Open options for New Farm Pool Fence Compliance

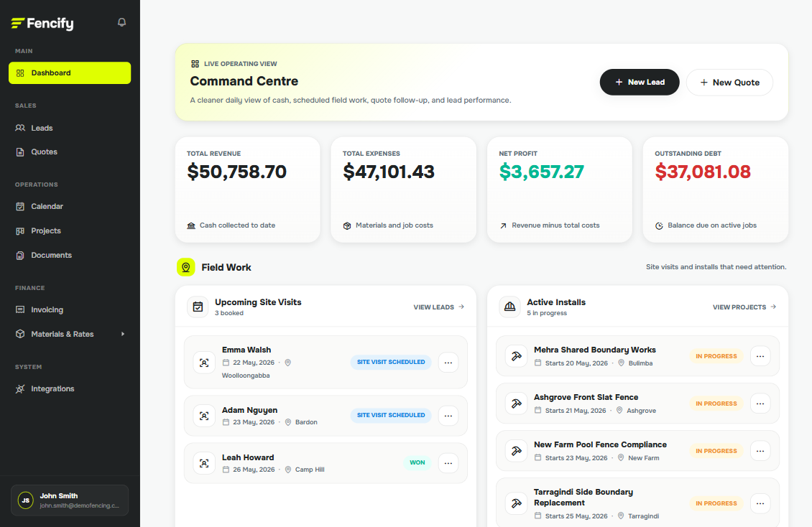coord(760,451)
